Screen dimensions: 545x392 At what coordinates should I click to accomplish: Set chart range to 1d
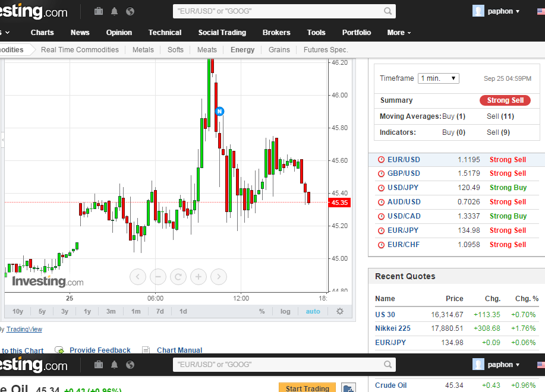pos(183,311)
